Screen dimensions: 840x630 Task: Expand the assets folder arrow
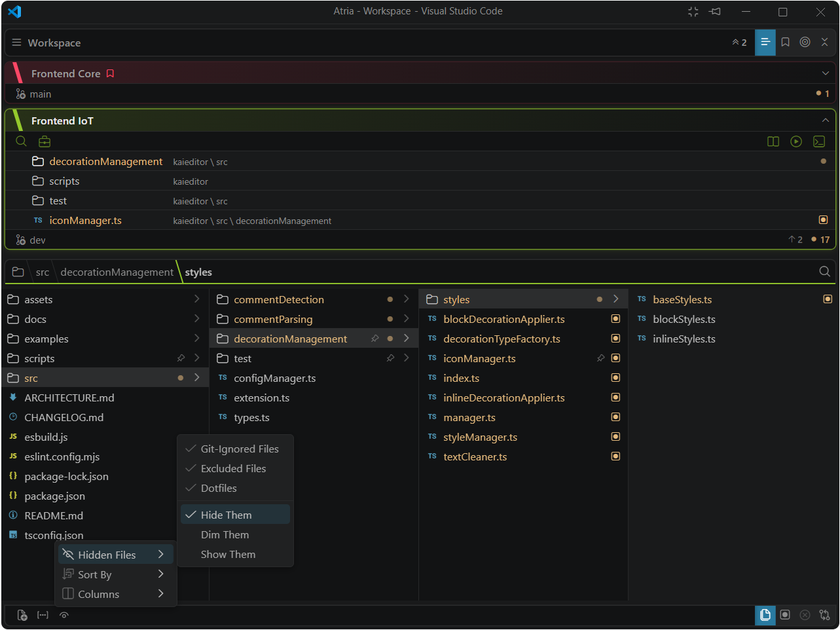tap(197, 299)
